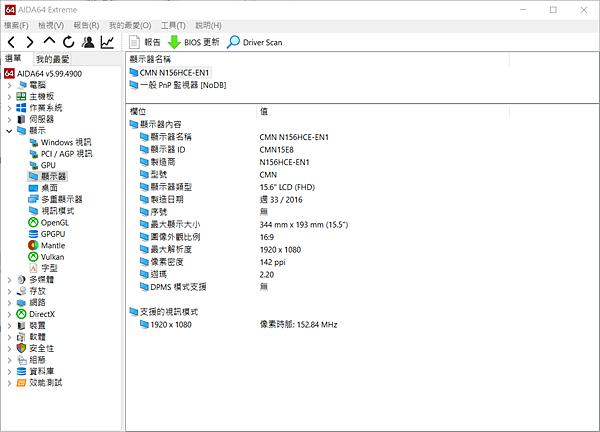
Task: Expand the 電腦 tree node
Action: [x=9, y=85]
